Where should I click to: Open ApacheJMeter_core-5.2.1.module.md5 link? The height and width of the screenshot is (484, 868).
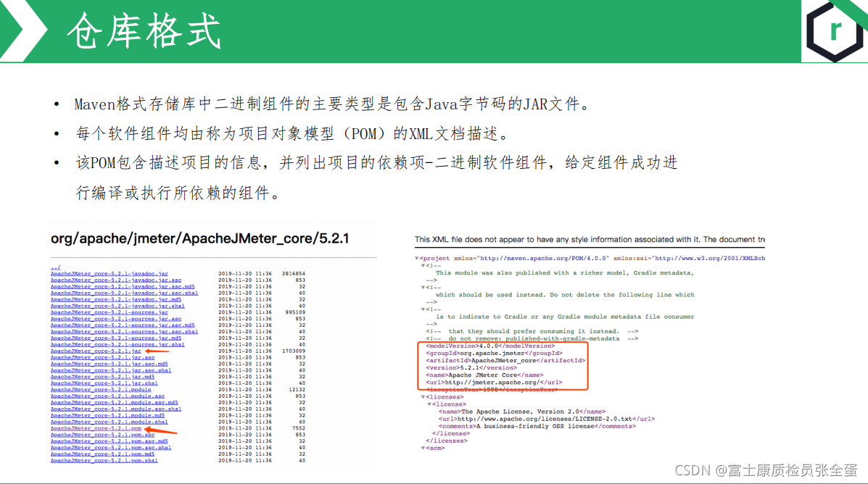point(107,415)
